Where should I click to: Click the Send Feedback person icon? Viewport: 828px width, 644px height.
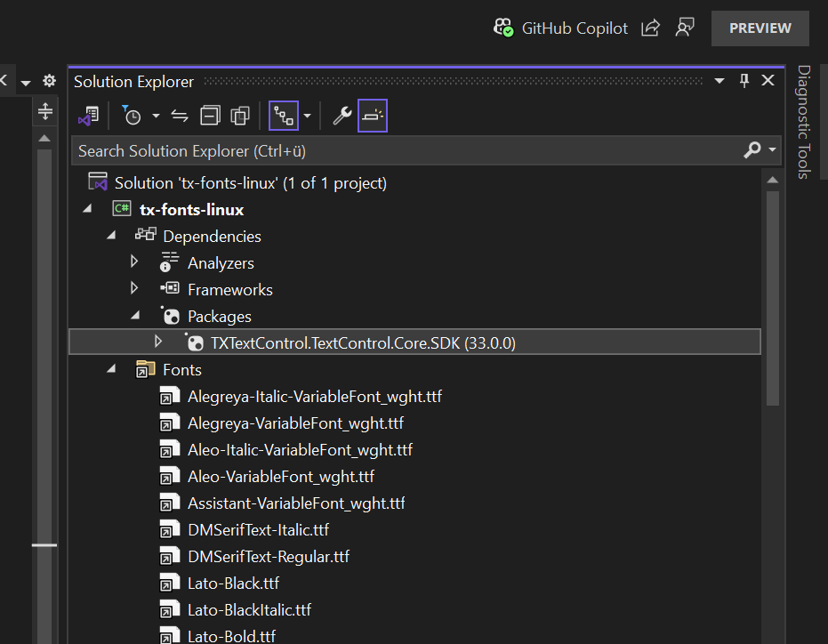click(x=684, y=28)
